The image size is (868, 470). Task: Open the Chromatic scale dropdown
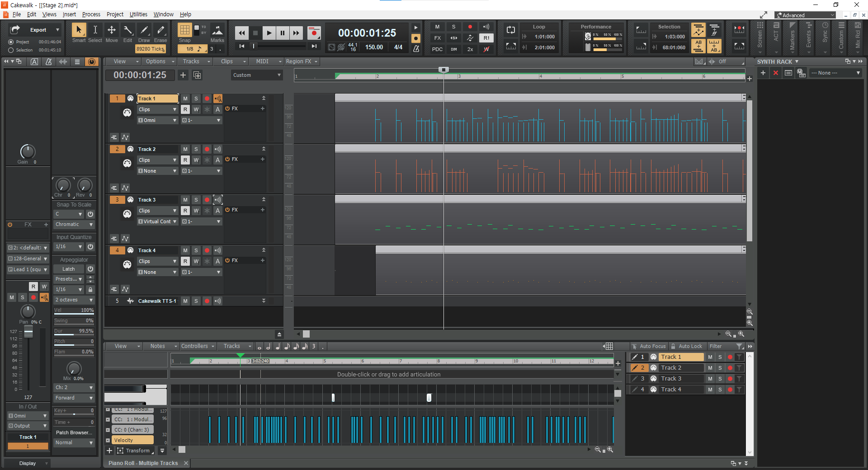(74, 225)
